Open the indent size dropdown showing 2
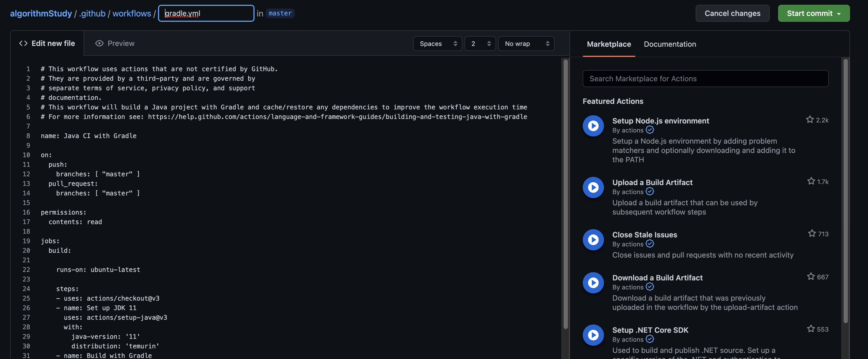The height and width of the screenshot is (359, 868). tap(480, 44)
